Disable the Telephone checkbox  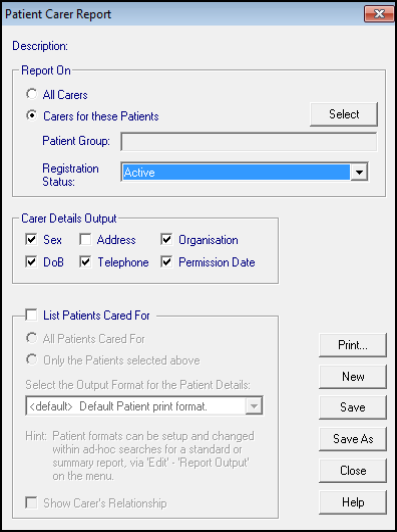pyautogui.click(x=85, y=262)
